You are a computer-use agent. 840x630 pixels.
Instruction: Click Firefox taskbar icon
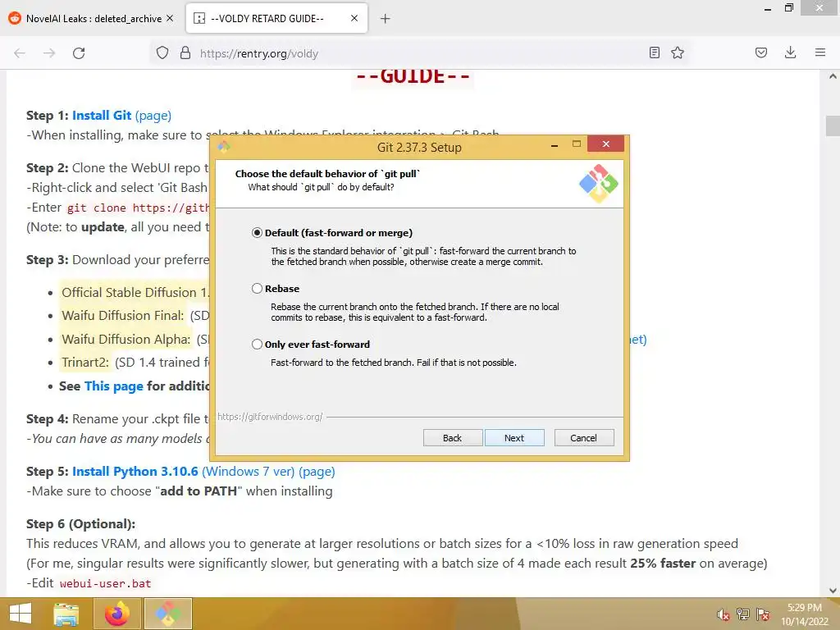(117, 614)
